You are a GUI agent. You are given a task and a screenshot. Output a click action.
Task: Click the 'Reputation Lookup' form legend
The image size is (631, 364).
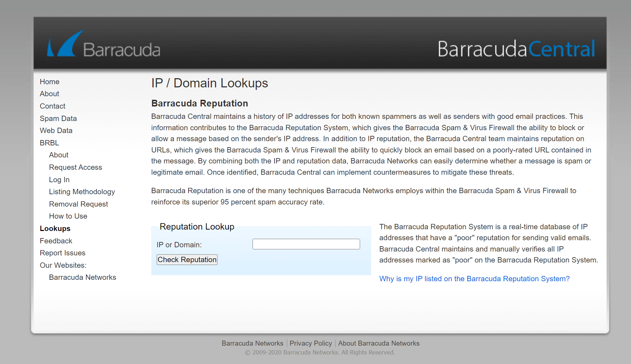click(197, 227)
